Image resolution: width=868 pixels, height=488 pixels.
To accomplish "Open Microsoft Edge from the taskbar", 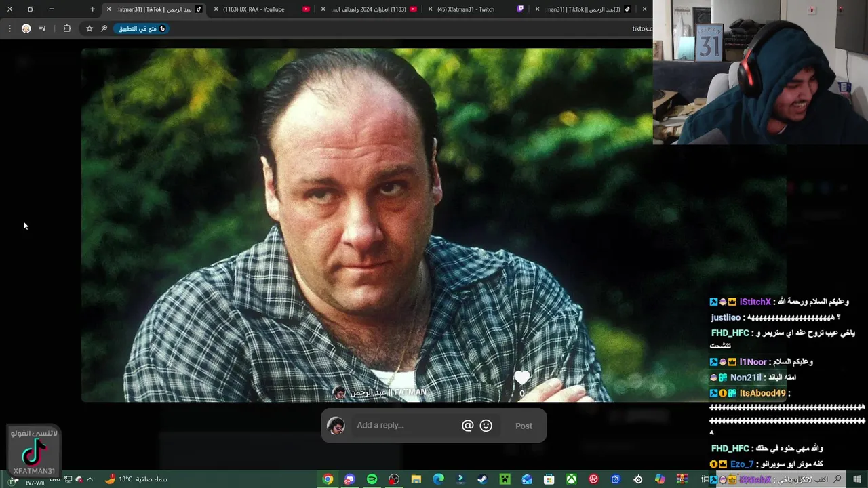I will click(x=439, y=479).
